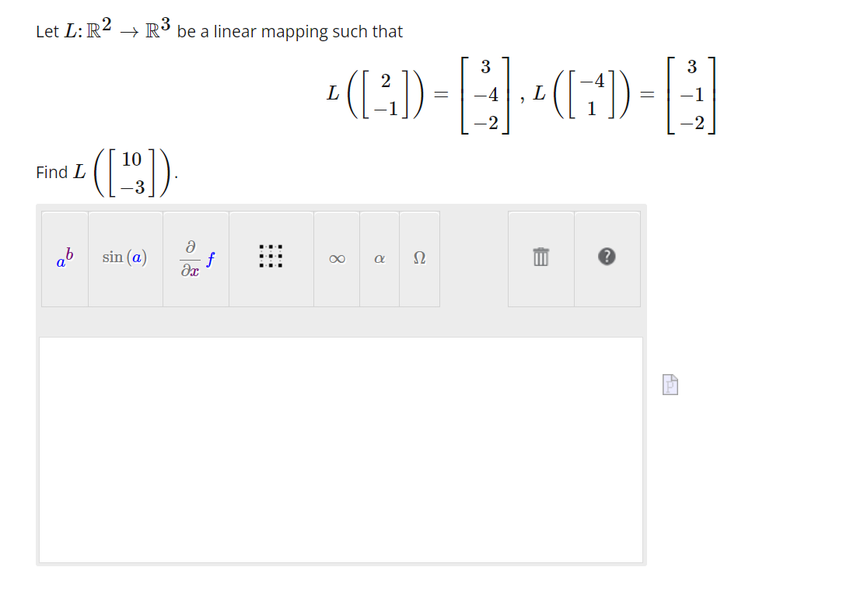Image resolution: width=850 pixels, height=616 pixels.
Task: Click the infinity symbols toolbar group
Action: click(336, 258)
